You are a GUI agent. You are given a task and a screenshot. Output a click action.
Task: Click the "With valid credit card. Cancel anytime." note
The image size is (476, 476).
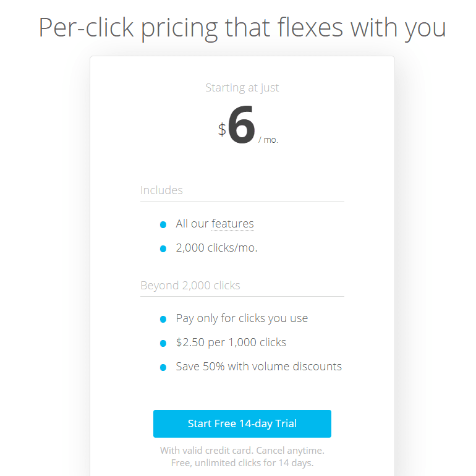click(x=242, y=451)
